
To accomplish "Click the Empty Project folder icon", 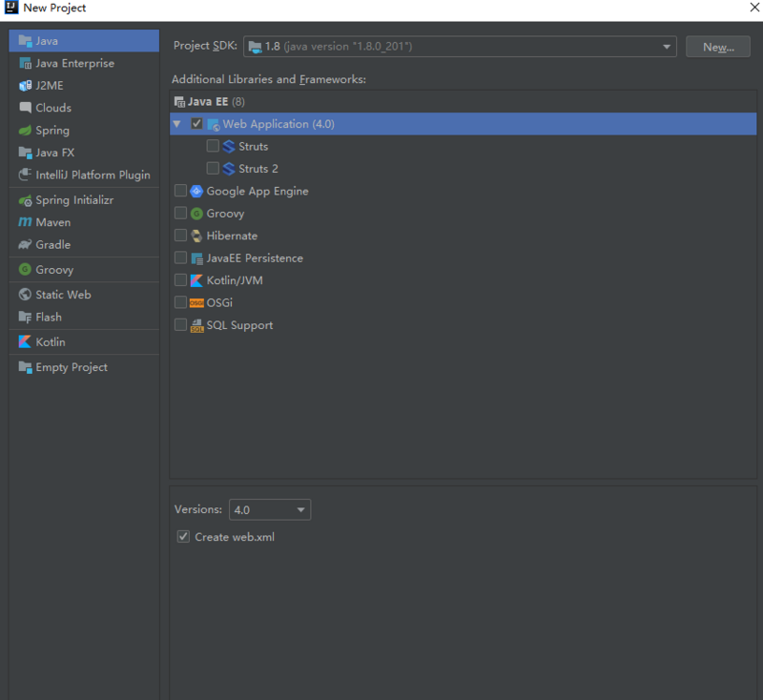I will point(25,367).
